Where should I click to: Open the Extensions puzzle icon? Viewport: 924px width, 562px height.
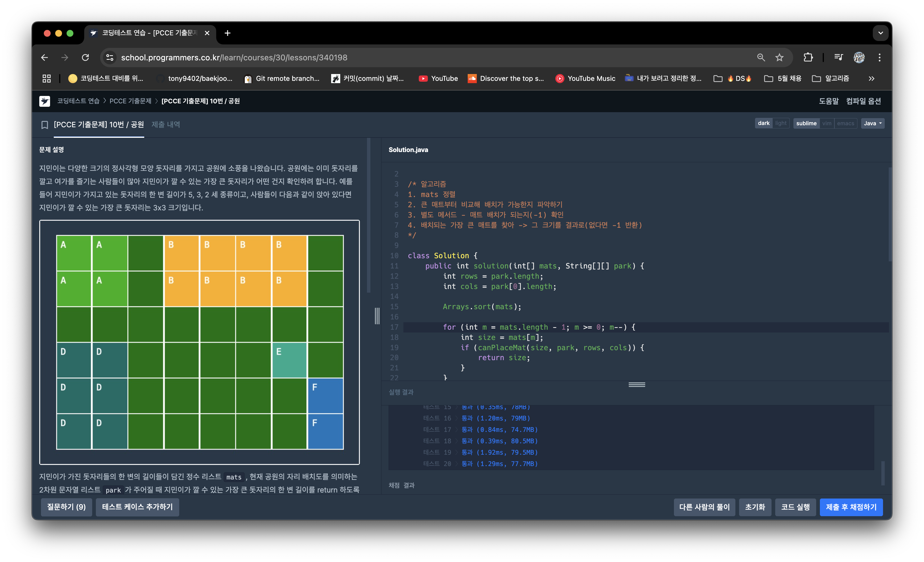coord(808,58)
